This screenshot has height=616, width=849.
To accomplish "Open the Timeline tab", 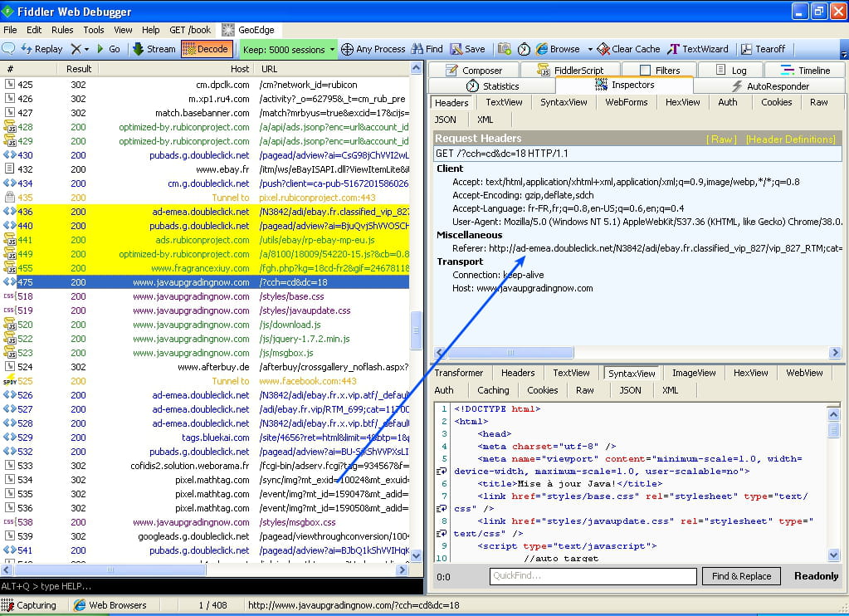I will 805,71.
